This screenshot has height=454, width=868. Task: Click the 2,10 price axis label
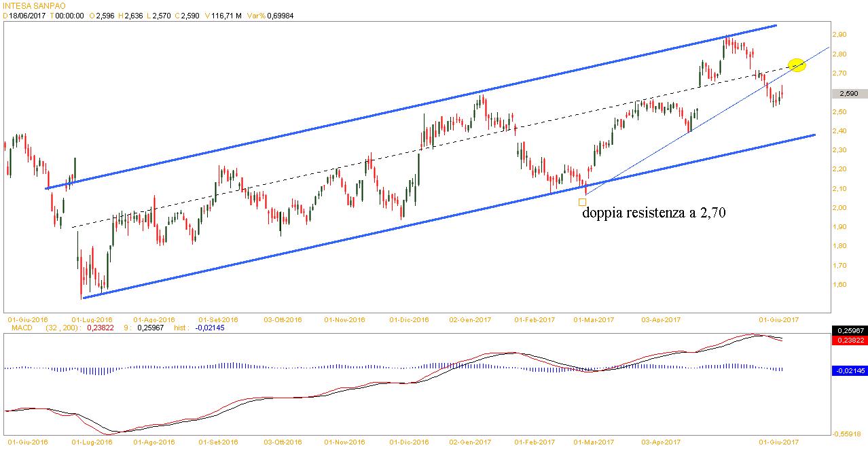click(838, 188)
